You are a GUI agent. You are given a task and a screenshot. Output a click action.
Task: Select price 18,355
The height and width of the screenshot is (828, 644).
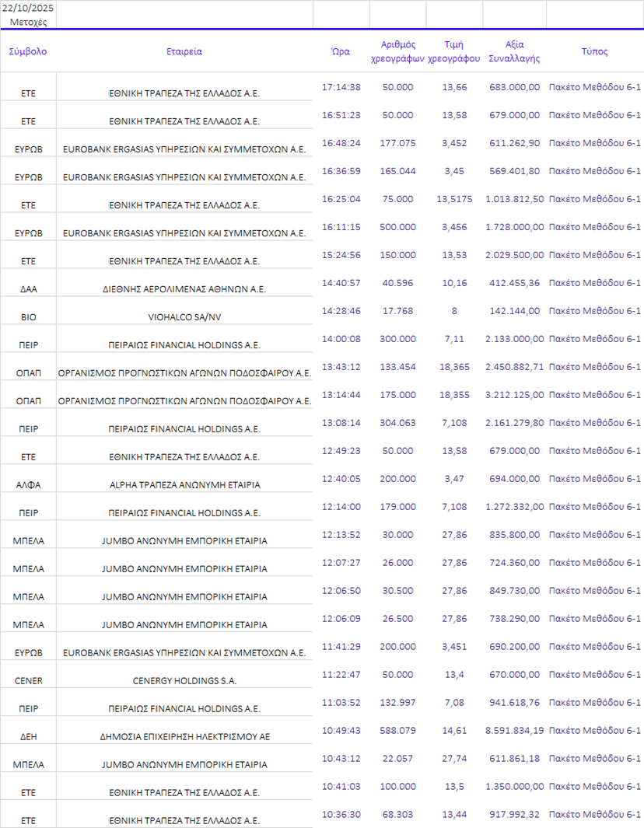click(454, 395)
